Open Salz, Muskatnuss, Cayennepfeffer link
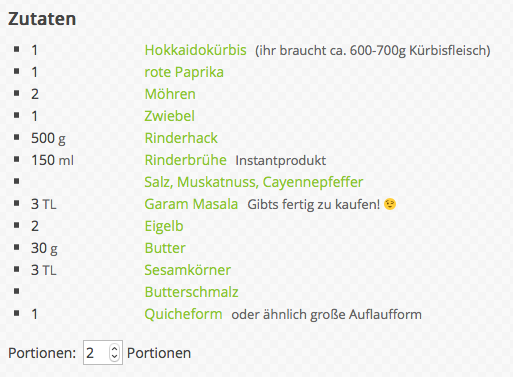Image resolution: width=513 pixels, height=377 pixels. [x=254, y=182]
